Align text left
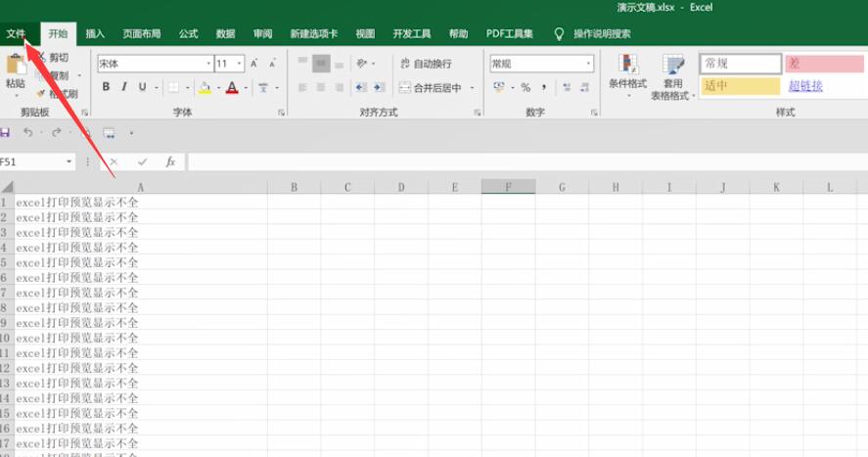The image size is (868, 457). [x=302, y=87]
